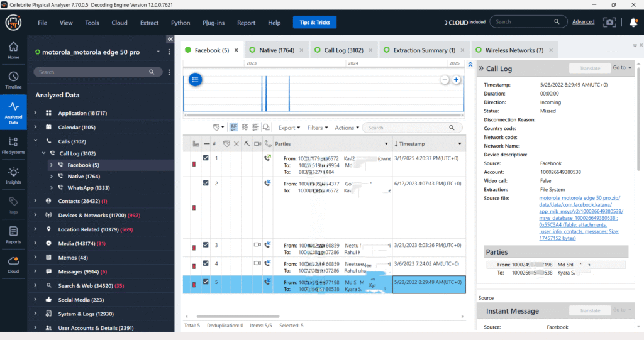
Task: Switch to the Wireless Networks (7) tab
Action: coord(514,50)
